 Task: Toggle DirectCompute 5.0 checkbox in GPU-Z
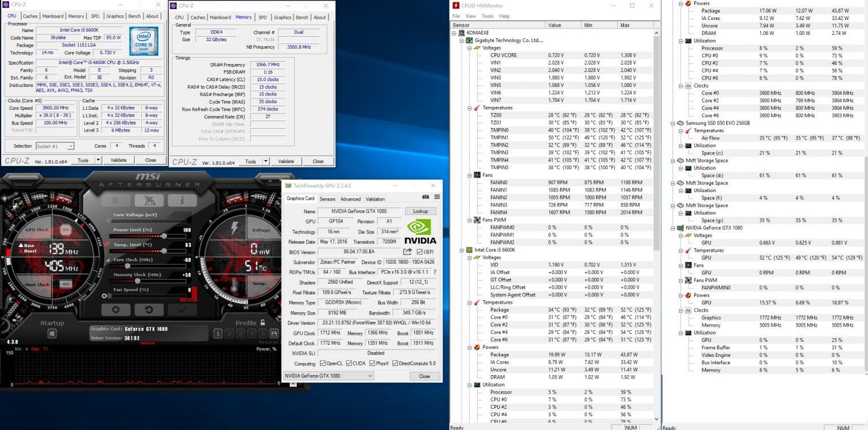395,364
